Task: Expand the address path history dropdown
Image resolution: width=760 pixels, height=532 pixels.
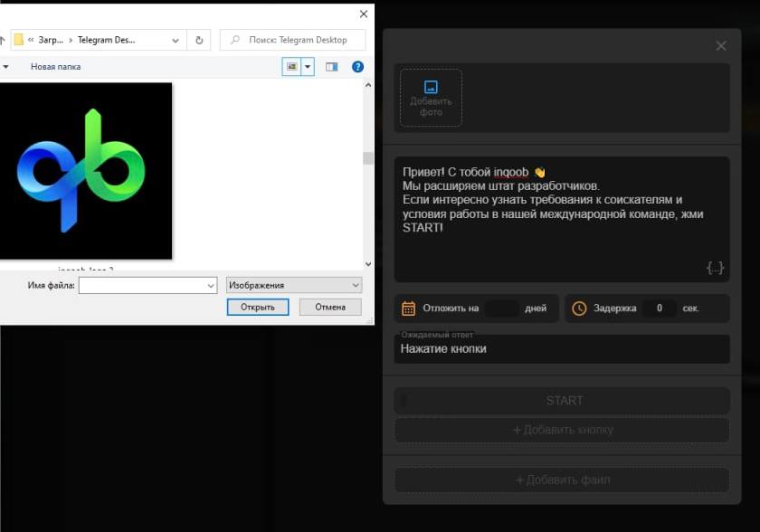Action: coord(176,40)
